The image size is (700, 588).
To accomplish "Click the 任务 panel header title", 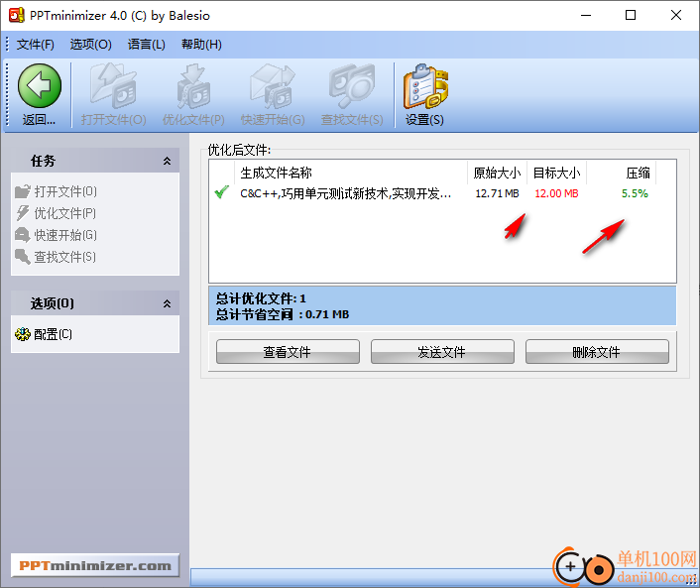I will point(44,161).
